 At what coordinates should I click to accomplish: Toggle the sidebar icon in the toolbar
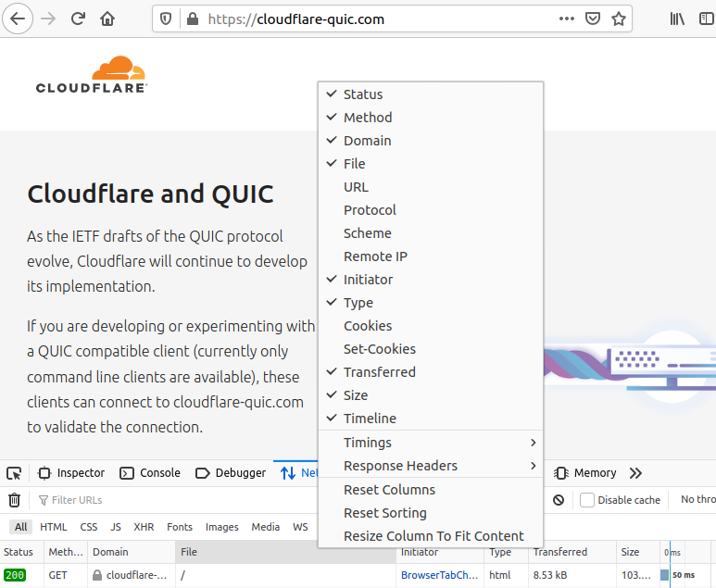coord(707,19)
